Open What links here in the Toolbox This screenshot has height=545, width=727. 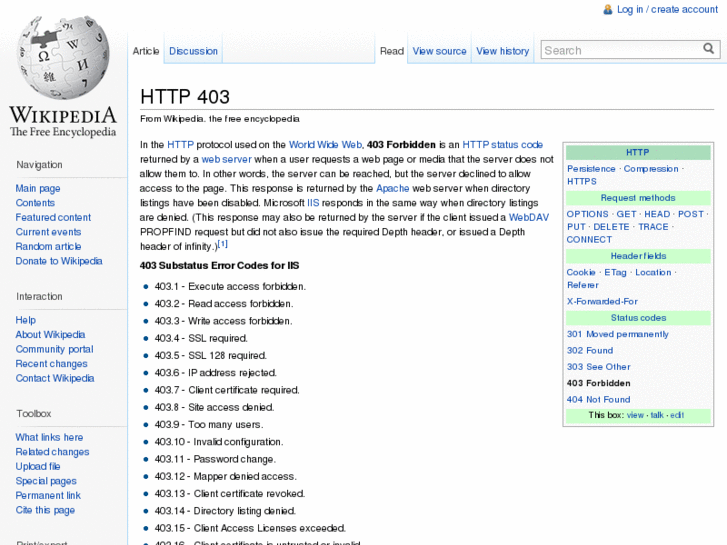49,437
